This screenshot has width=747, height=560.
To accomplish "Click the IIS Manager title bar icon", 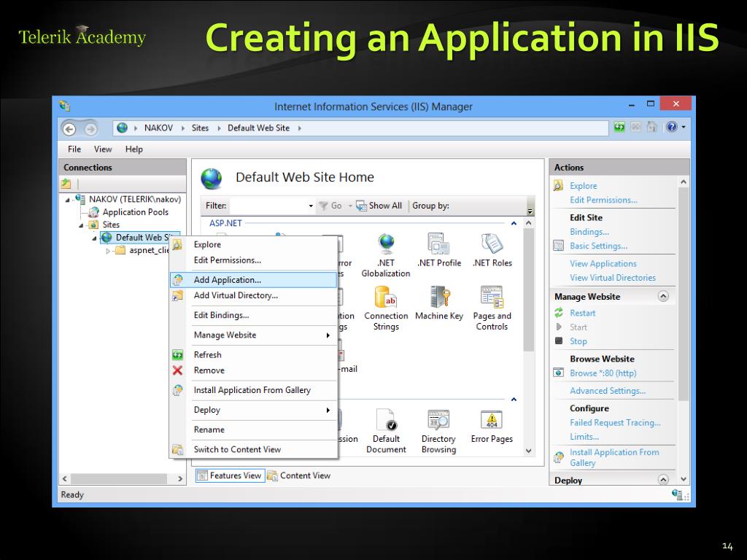I will [65, 106].
